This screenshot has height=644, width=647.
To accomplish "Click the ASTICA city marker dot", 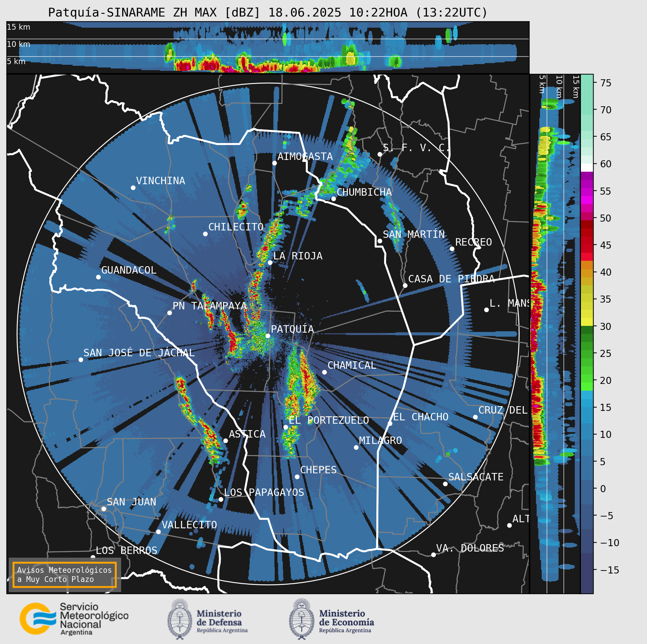I will tap(225, 441).
